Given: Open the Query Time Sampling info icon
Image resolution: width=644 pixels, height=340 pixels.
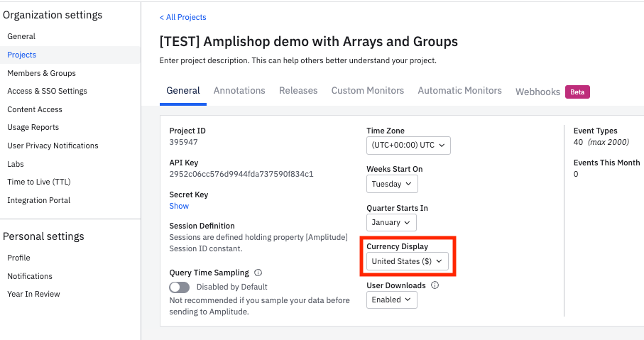Looking at the screenshot, I should tap(258, 273).
